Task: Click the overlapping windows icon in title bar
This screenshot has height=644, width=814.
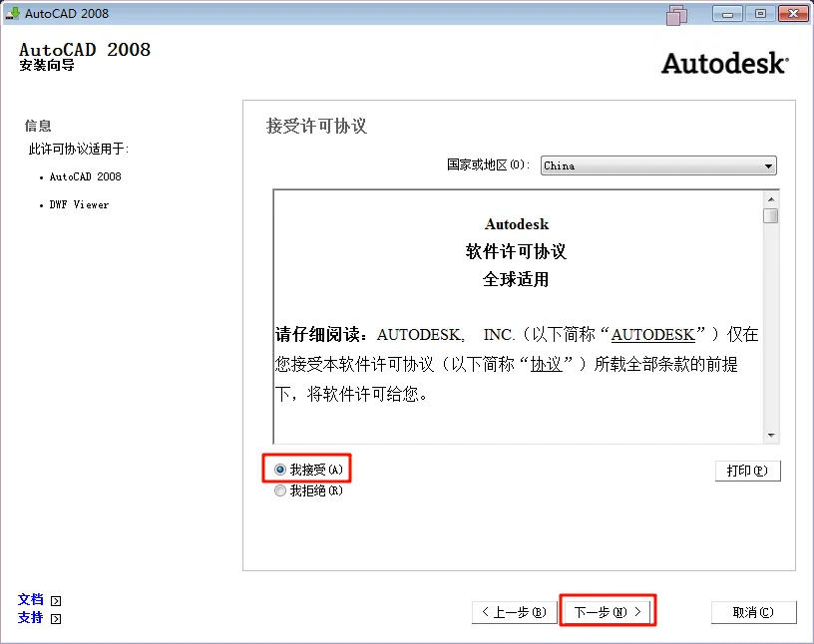Action: click(676, 15)
